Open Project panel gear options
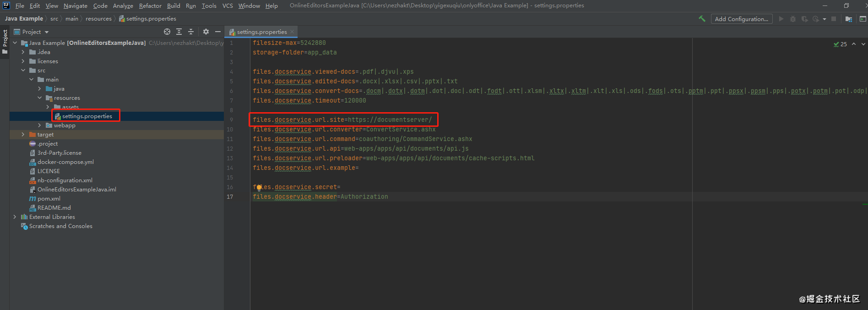 point(206,32)
